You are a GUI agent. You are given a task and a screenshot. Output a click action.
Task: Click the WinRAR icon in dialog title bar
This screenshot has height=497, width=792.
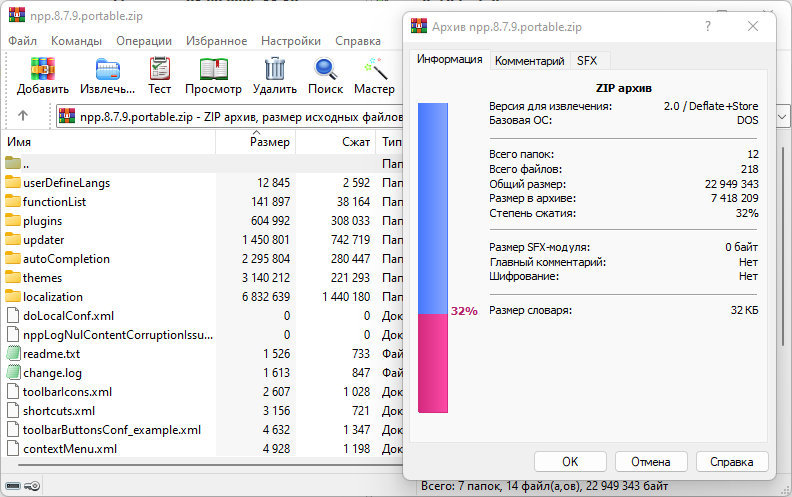click(419, 26)
